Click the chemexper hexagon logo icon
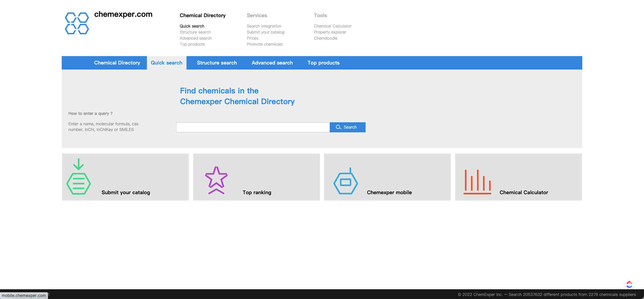This screenshot has height=299, width=644. pyautogui.click(x=77, y=23)
